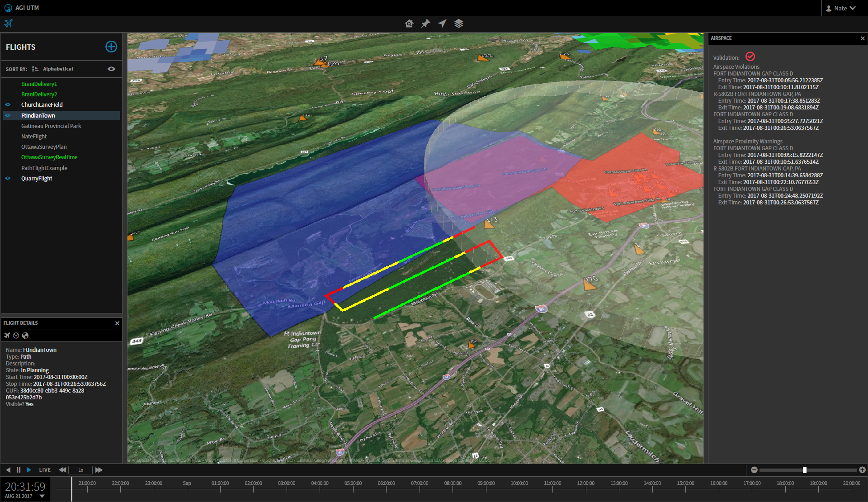Open the layers icon in the top toolbar
The width and height of the screenshot is (868, 502).
(459, 24)
